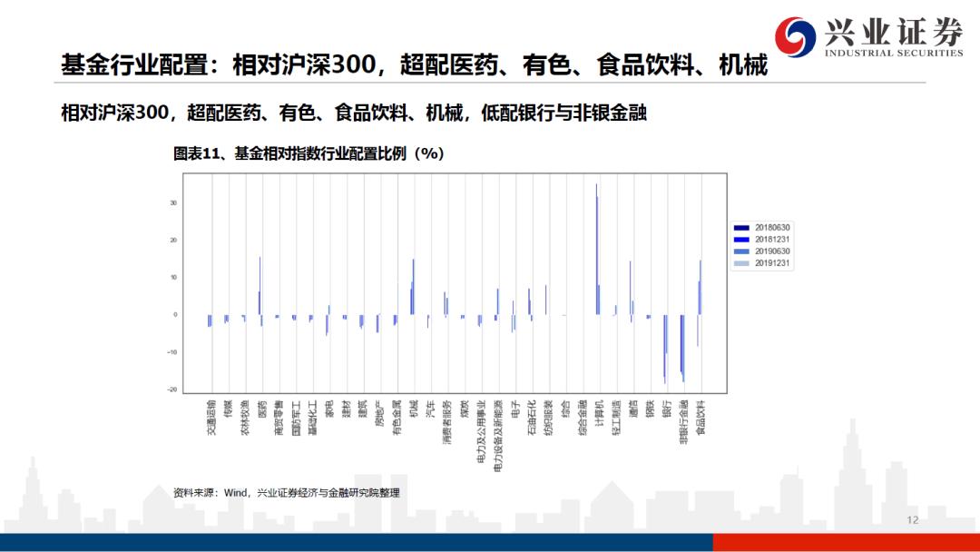Toggle the 20180630 series in the chart legend
The image size is (980, 552).
[x=770, y=226]
